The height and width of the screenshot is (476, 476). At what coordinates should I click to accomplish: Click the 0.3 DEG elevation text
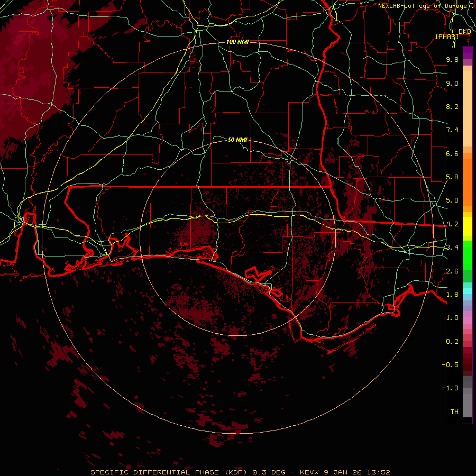(269, 472)
